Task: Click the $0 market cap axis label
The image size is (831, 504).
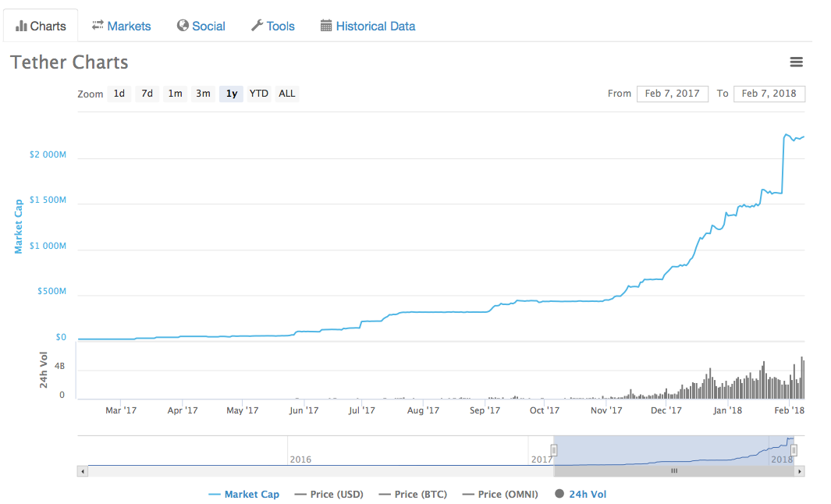Action: pos(61,337)
